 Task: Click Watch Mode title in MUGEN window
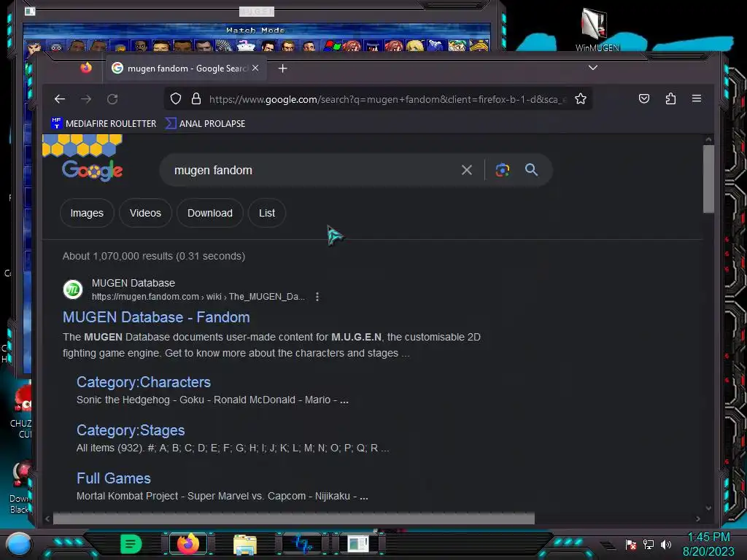click(x=255, y=30)
